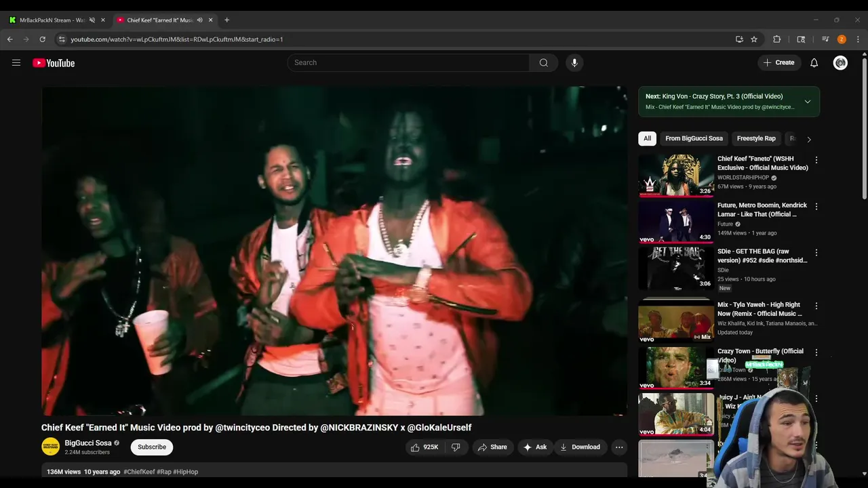Screen dimensions: 868x488
Task: Open BigGucci Sosa channel avatar
Action: tap(50, 447)
